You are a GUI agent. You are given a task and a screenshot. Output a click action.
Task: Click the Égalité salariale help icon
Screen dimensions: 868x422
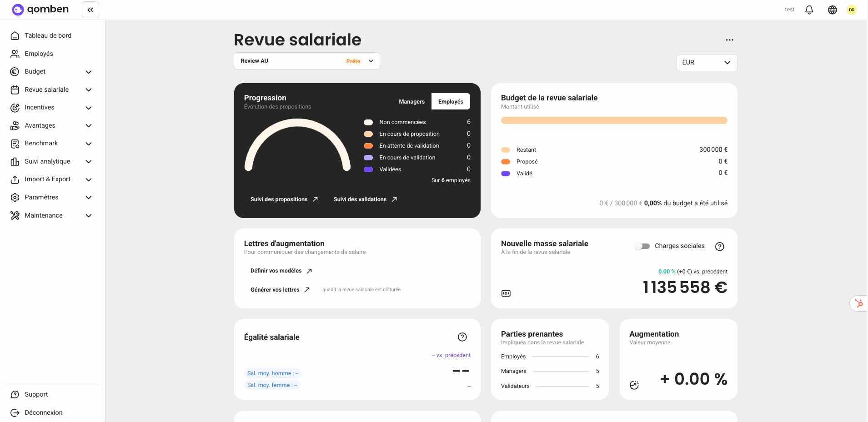click(x=462, y=337)
